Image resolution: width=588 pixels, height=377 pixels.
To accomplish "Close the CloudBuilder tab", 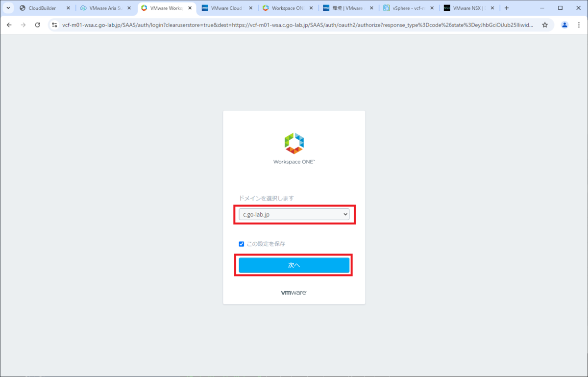I will [68, 8].
